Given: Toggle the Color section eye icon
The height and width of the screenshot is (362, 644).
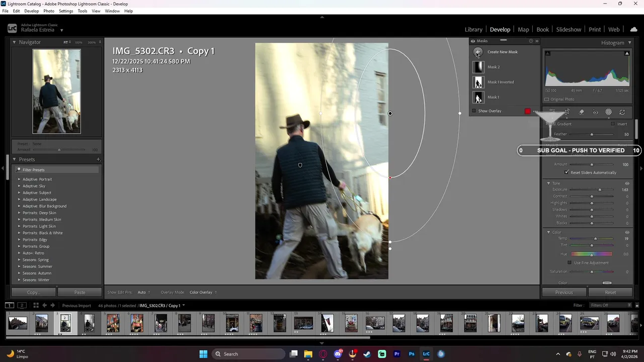Looking at the screenshot, I should pos(627,232).
